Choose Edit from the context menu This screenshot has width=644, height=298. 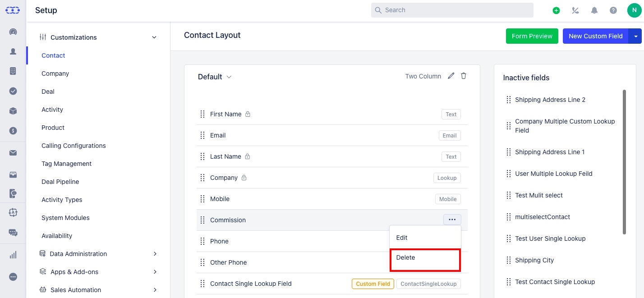point(425,238)
